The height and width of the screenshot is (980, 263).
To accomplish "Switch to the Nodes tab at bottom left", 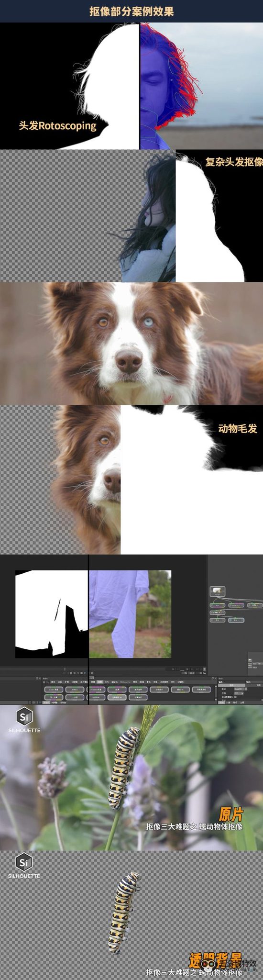I will pos(46,702).
